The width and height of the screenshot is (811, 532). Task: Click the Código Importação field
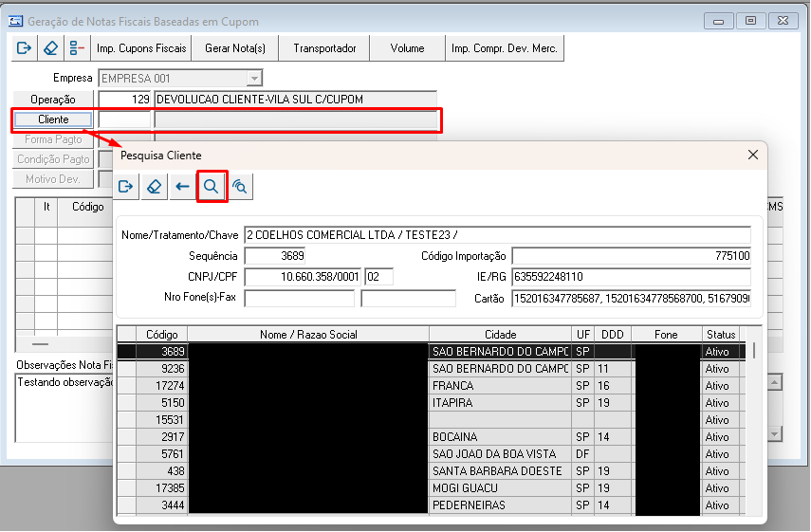coord(631,255)
